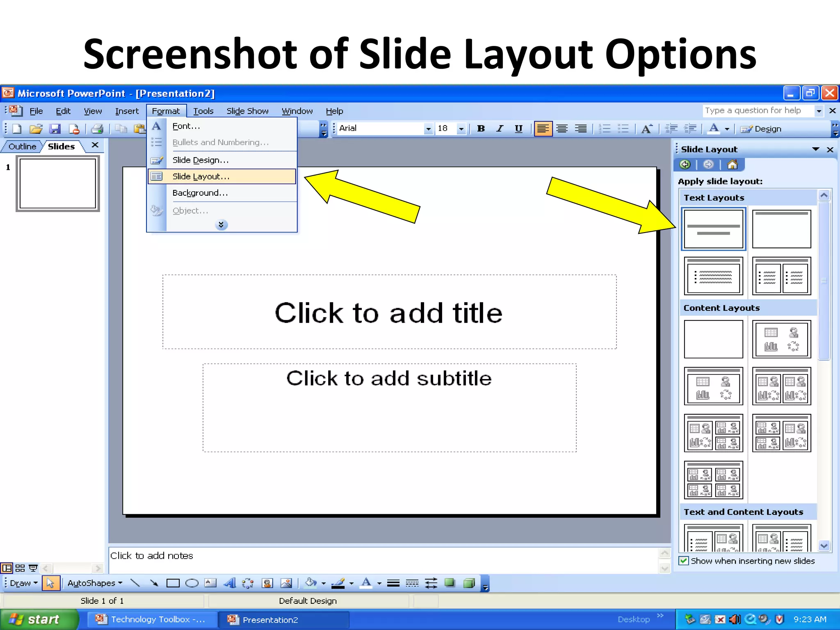Click the task pane Back arrow icon
The height and width of the screenshot is (630, 840).
click(x=685, y=165)
